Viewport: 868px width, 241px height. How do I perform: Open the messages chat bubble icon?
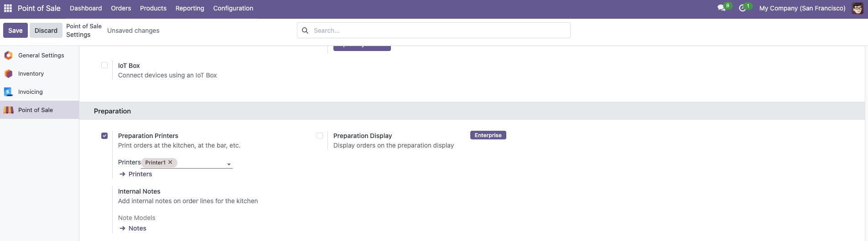click(721, 8)
